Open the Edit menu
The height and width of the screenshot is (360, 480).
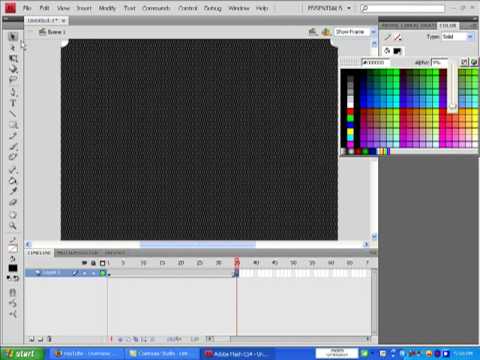(x=44, y=8)
